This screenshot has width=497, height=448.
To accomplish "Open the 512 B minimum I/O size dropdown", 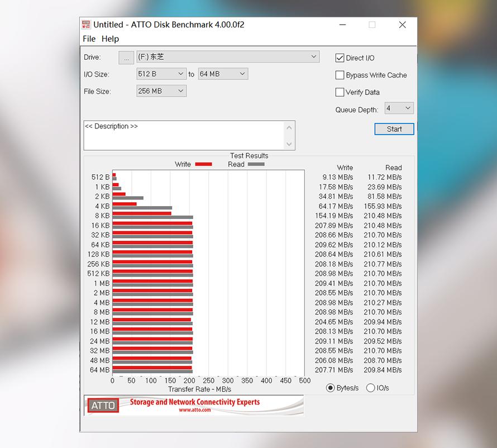I will [x=180, y=74].
